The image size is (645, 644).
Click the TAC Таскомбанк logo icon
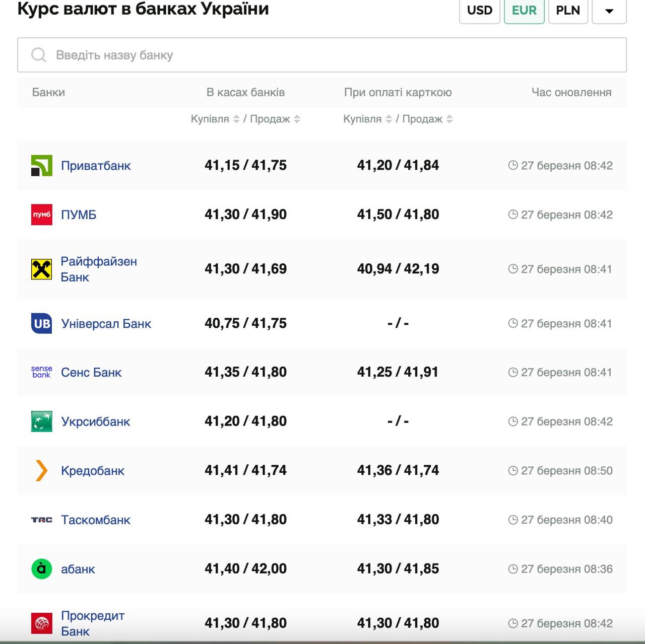[41, 520]
